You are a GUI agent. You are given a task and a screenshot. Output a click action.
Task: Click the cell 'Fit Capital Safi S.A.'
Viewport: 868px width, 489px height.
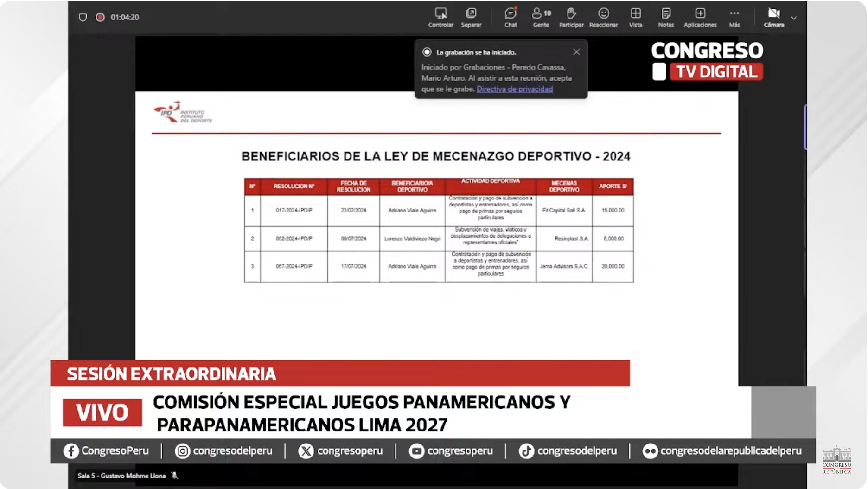(x=564, y=211)
